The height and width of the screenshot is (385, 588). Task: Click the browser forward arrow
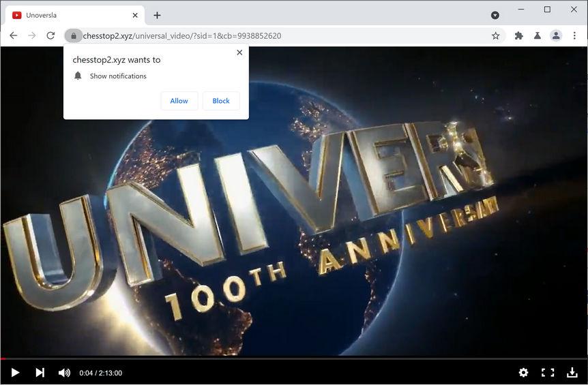tap(32, 35)
